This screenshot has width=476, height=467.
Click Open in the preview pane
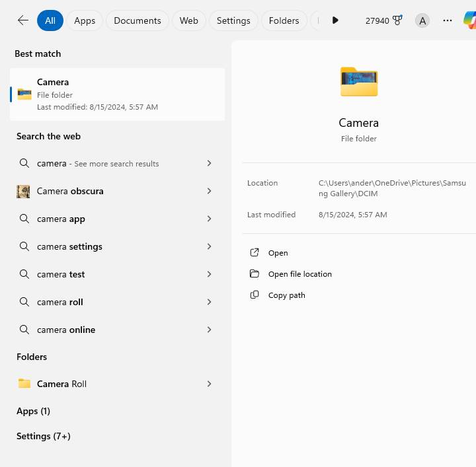(278, 253)
